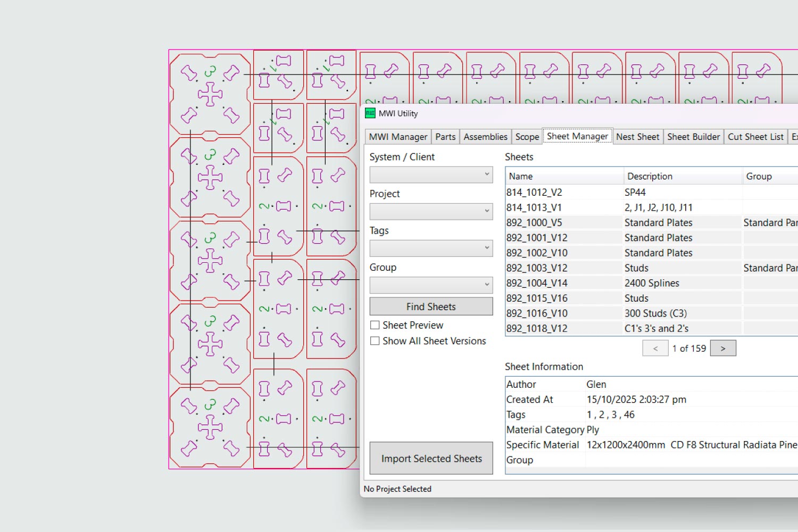Click Import Selected Sheets button
798x532 pixels.
[x=431, y=458]
